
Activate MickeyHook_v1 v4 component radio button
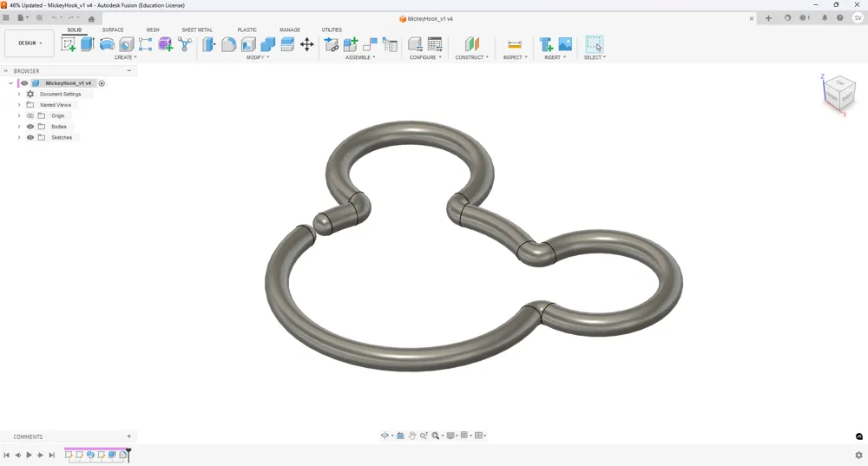pos(102,83)
